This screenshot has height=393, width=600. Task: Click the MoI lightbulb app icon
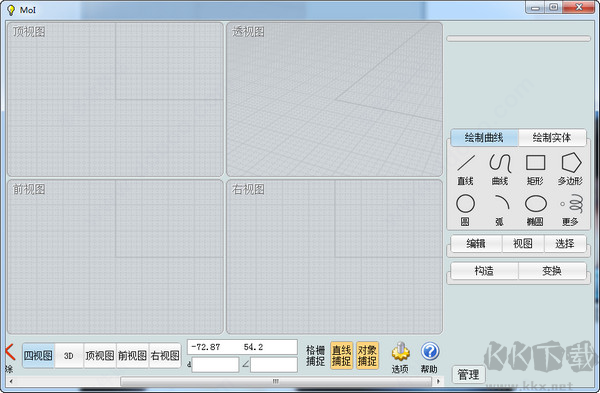(x=11, y=10)
